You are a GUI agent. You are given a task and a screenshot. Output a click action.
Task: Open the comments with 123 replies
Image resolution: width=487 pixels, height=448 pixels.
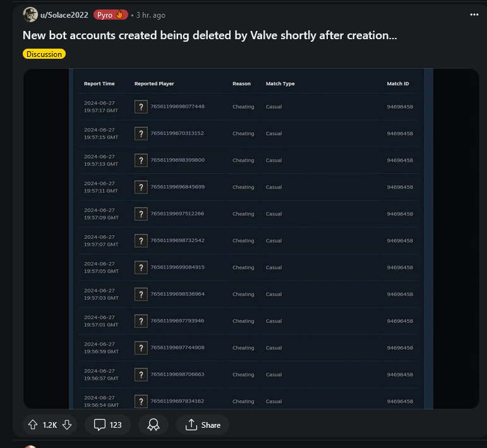point(107,425)
